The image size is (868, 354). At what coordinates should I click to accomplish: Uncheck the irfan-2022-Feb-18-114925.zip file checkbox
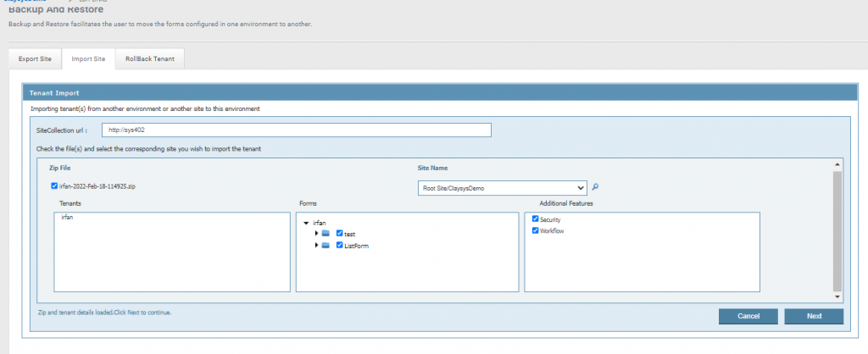[x=54, y=186]
